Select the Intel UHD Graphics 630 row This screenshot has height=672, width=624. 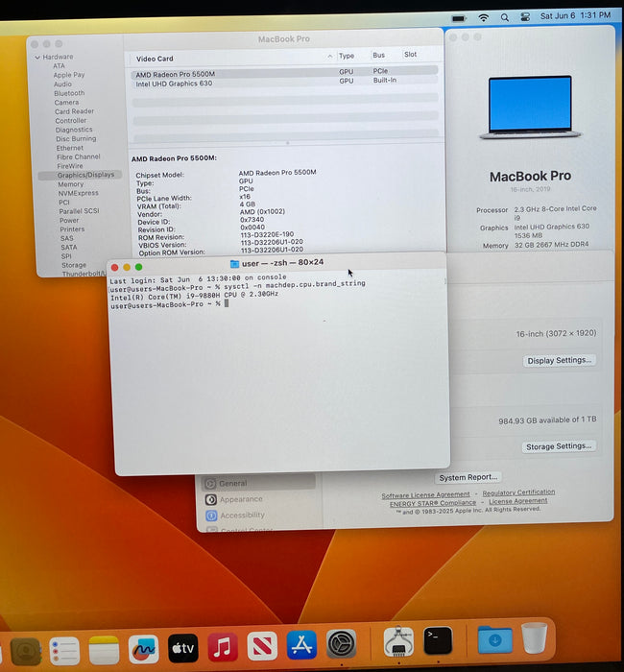pyautogui.click(x=284, y=83)
